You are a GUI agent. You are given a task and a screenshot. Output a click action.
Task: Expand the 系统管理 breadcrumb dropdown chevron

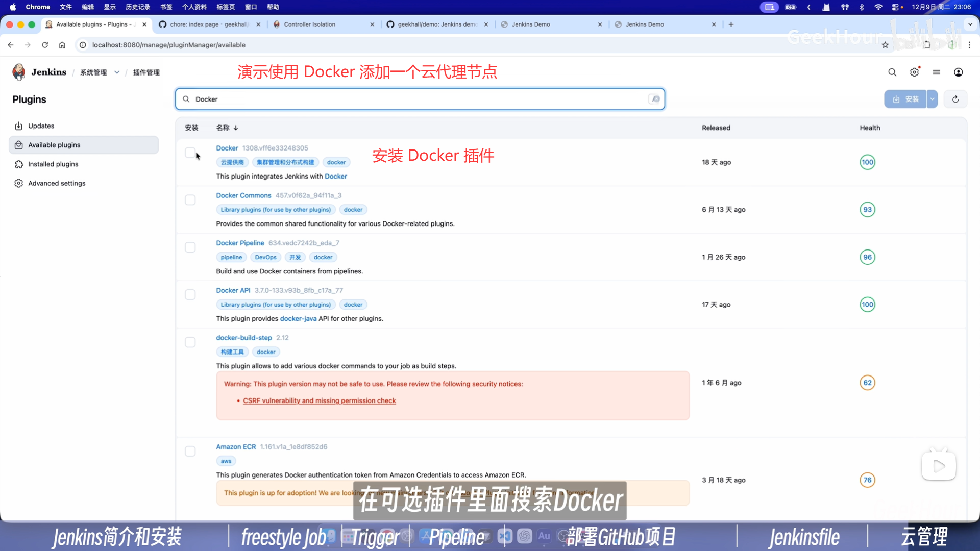coord(117,72)
